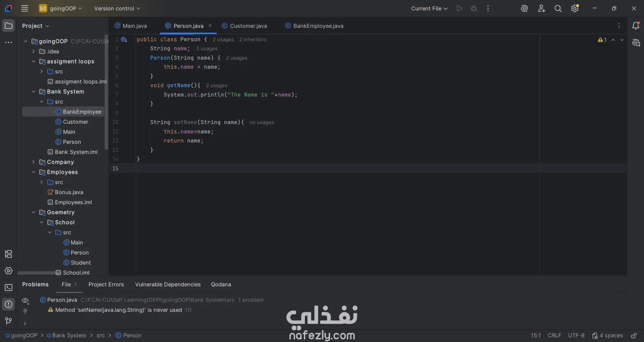Run the current file

[x=460, y=8]
